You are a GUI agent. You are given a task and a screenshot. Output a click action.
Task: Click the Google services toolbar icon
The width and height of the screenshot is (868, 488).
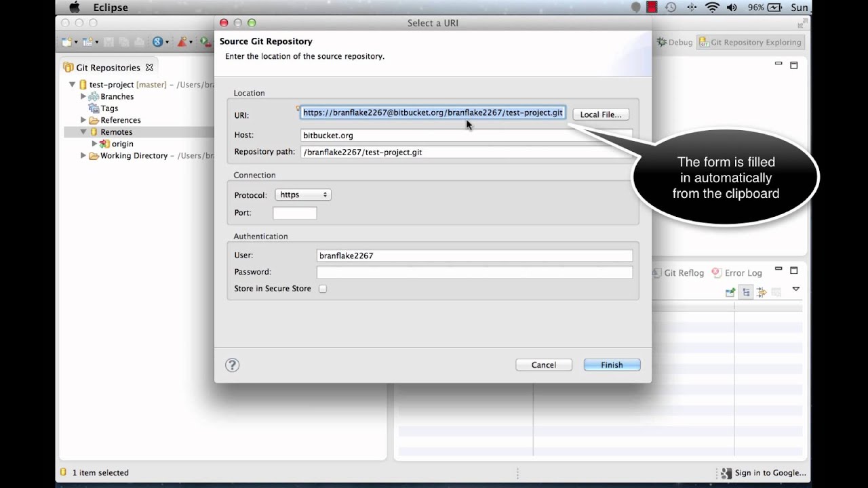(157, 42)
